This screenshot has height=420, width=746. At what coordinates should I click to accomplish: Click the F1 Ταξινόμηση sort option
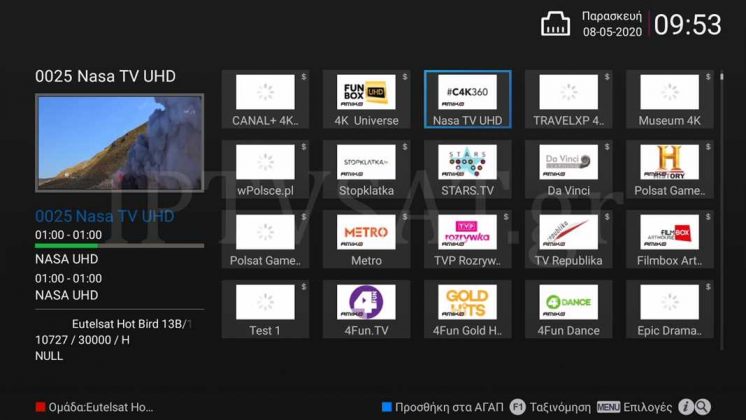pos(548,407)
